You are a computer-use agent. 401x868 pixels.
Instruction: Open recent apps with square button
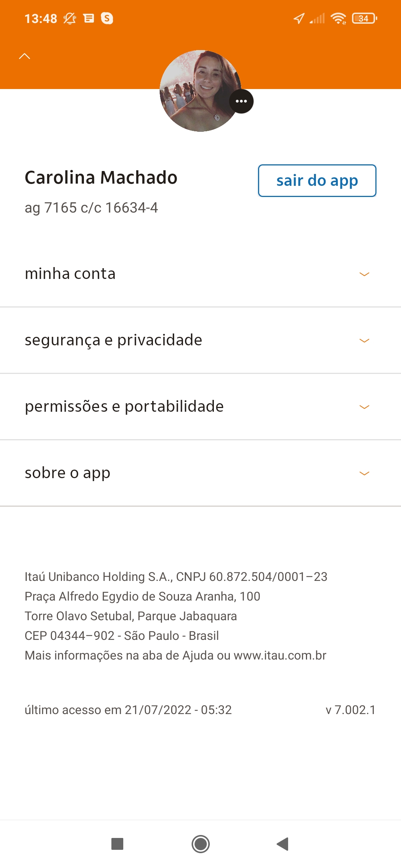coord(117,844)
